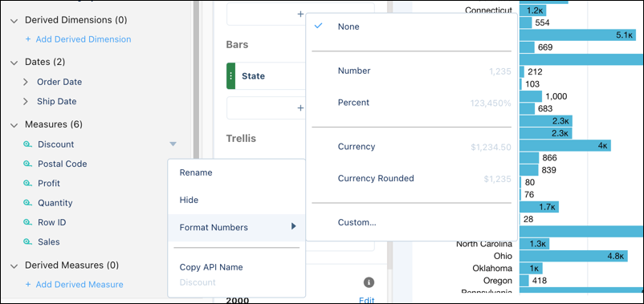Click the bar labeled 1.7k
The width and height of the screenshot is (644, 304).
point(539,207)
